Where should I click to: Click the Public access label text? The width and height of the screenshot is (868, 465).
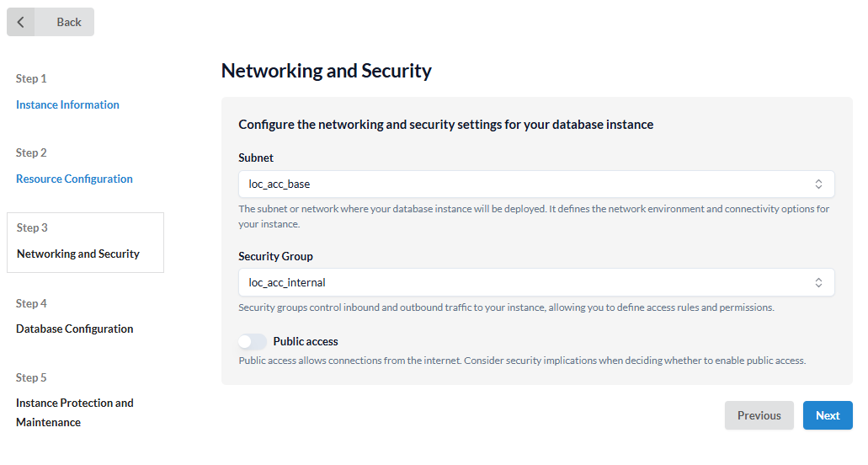(x=306, y=341)
